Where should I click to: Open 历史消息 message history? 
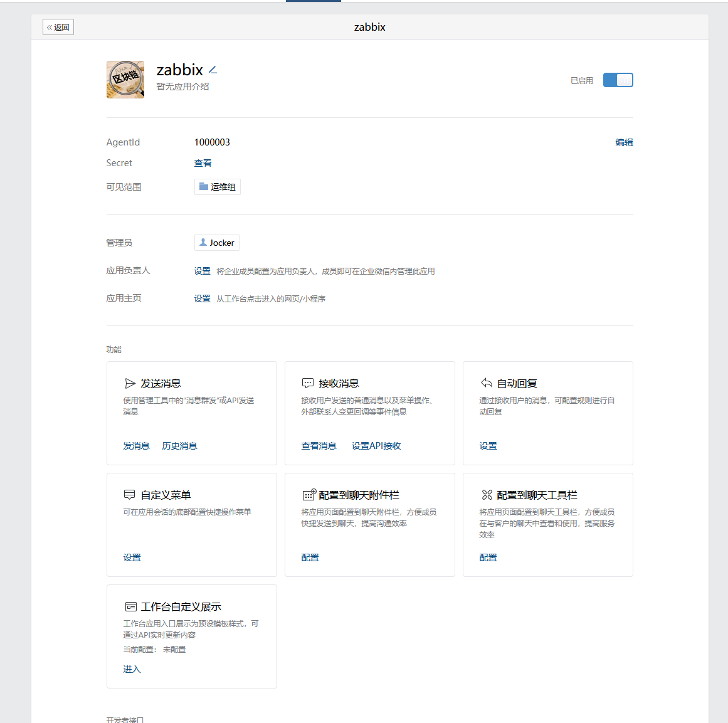click(x=179, y=446)
